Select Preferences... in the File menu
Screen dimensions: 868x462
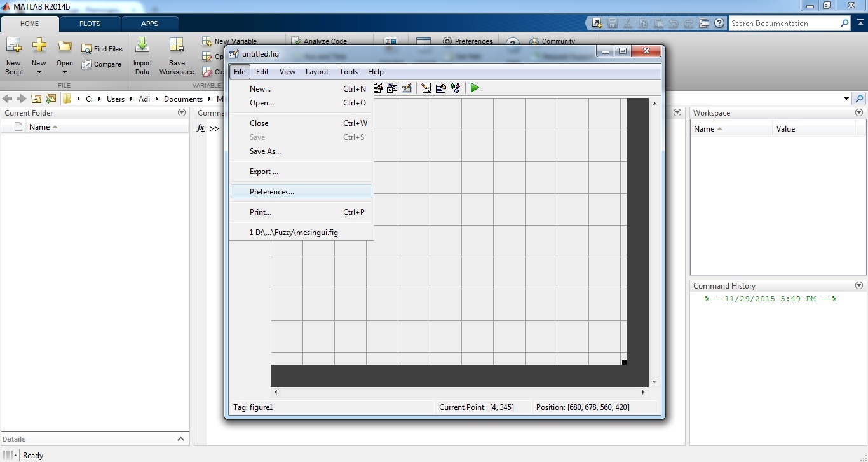[x=272, y=192]
